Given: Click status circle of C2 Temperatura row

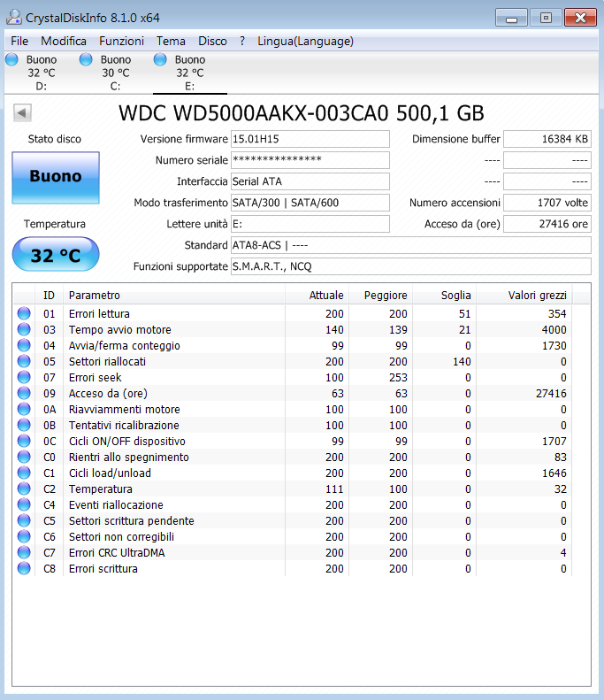Looking at the screenshot, I should [x=24, y=488].
